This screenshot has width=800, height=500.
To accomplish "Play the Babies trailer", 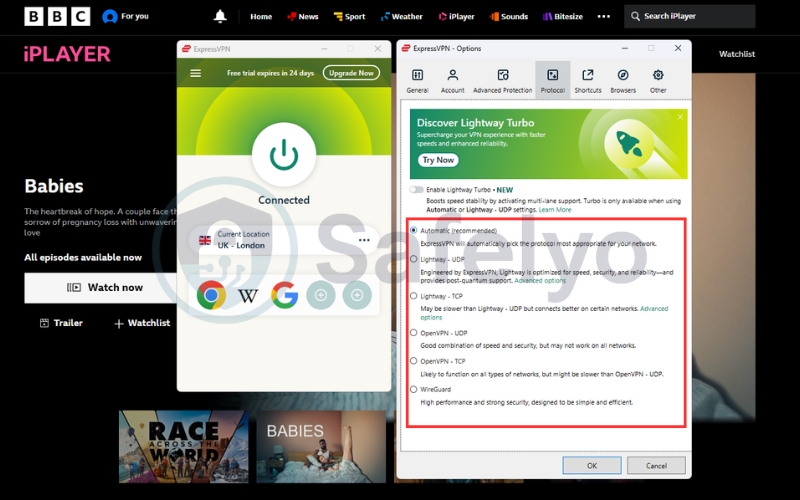I will (61, 323).
